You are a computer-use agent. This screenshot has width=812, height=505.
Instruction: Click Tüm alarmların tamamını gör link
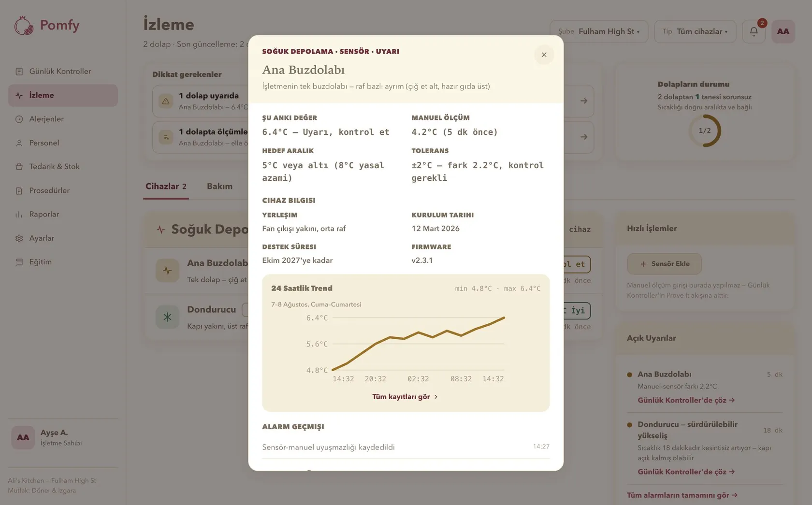pos(682,495)
